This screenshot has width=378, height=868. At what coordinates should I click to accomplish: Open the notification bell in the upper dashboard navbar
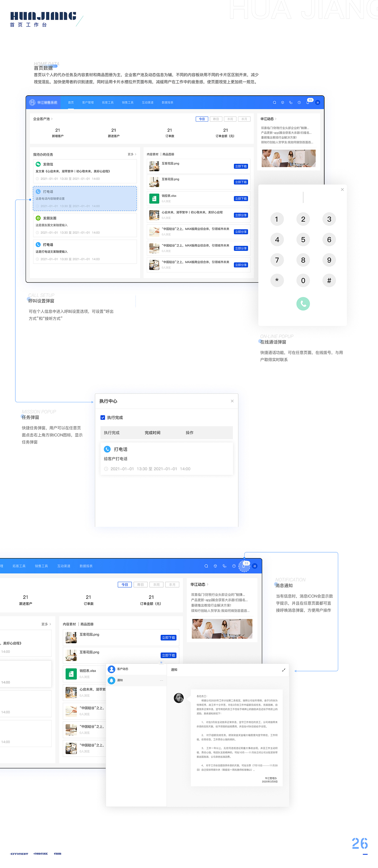tap(307, 102)
